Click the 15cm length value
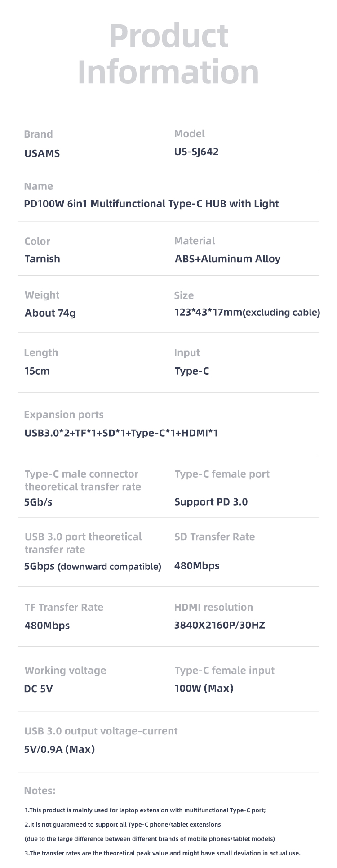The width and height of the screenshot is (337, 868). click(x=37, y=371)
